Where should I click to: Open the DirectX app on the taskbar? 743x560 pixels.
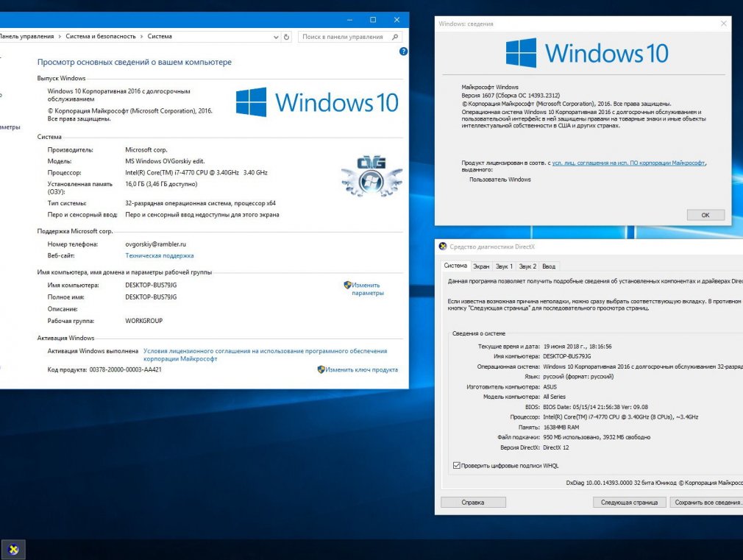coord(13,549)
